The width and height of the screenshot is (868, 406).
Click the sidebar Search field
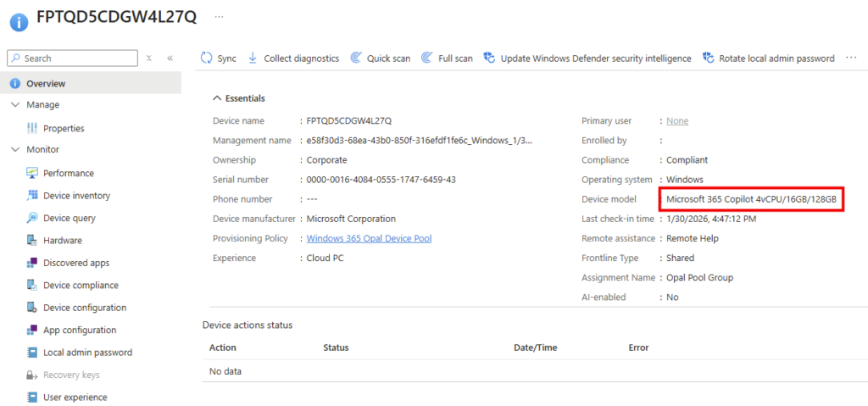tap(76, 58)
